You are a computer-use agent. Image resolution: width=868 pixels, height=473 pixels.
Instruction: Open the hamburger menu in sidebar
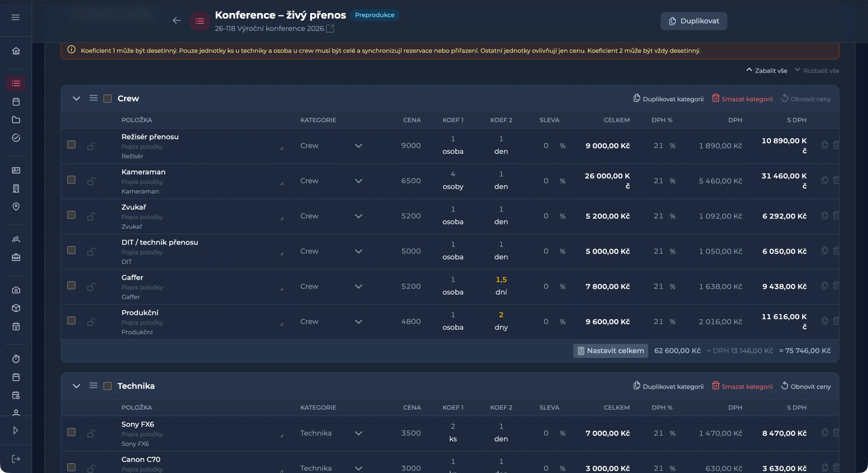click(x=16, y=17)
